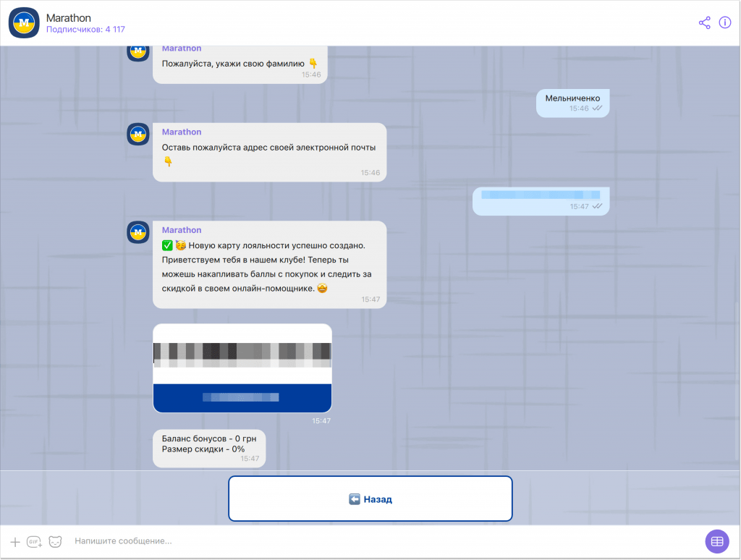Open the loyalty card barcode image
The width and height of the screenshot is (741, 560).
click(242, 368)
